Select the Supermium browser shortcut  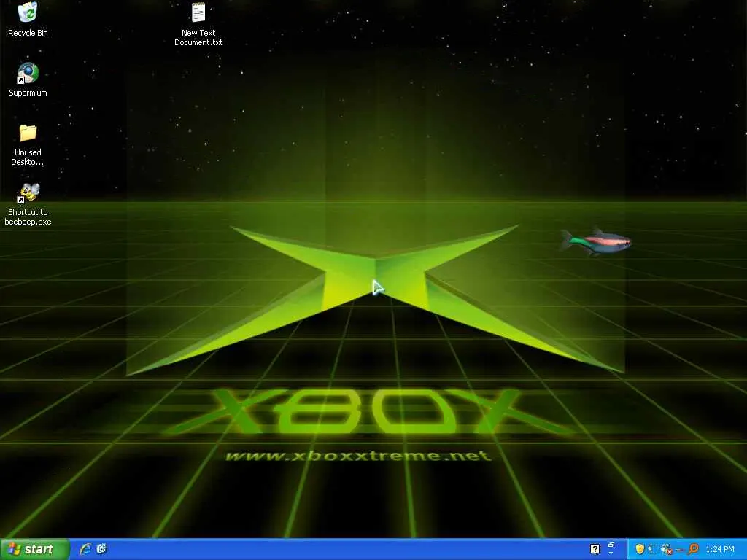click(28, 79)
